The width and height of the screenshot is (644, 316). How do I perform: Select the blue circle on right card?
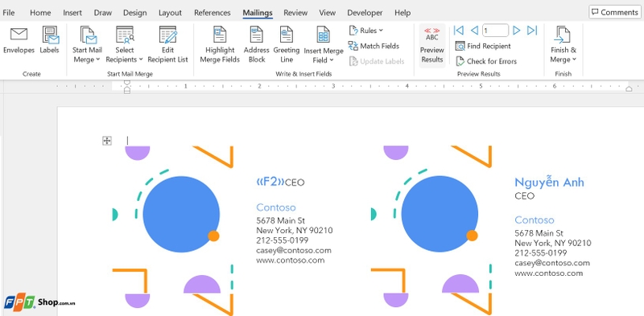click(x=440, y=214)
